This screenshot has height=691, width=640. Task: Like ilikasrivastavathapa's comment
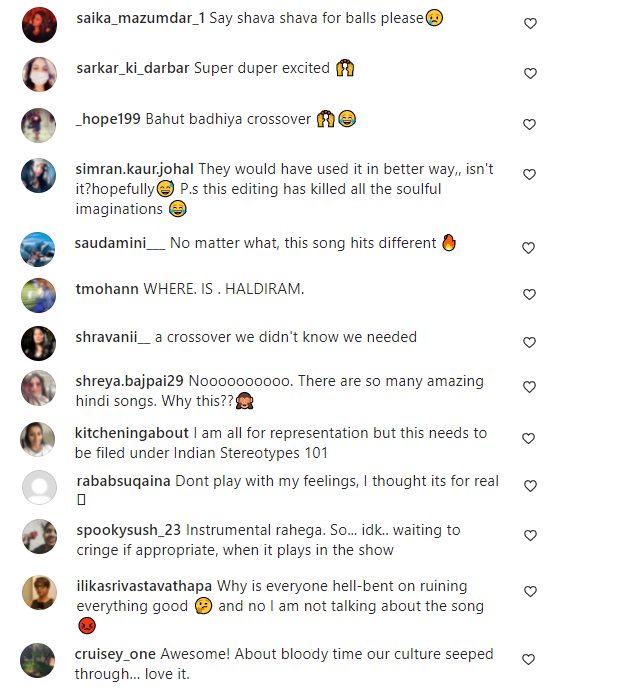click(x=531, y=591)
